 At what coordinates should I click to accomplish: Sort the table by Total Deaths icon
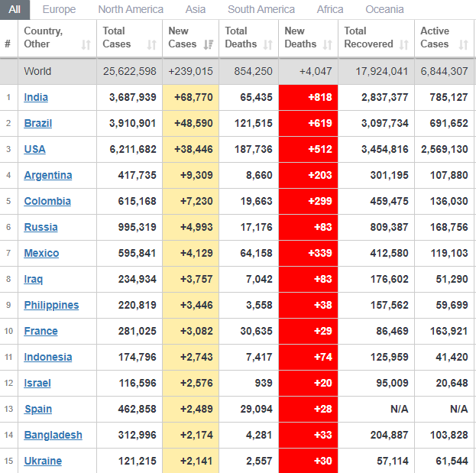click(x=267, y=45)
